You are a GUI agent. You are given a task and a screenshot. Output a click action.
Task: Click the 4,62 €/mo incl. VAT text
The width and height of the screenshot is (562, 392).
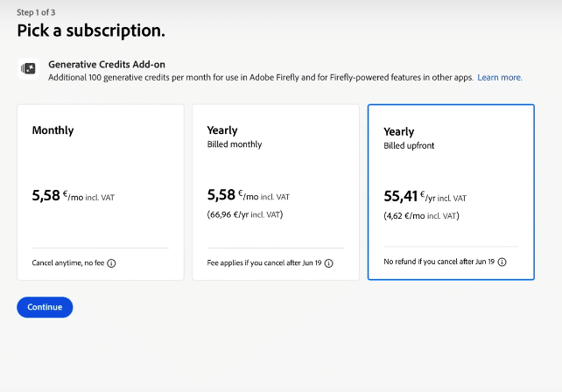tap(421, 216)
